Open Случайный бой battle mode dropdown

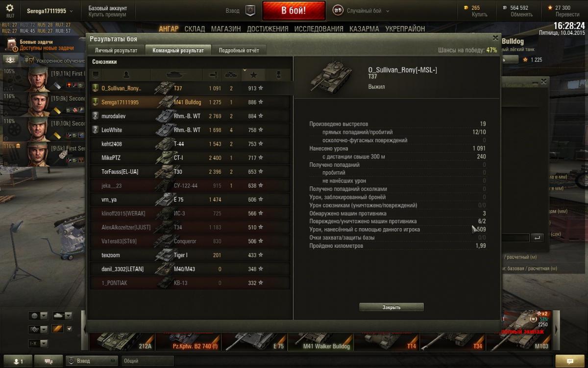pos(362,10)
